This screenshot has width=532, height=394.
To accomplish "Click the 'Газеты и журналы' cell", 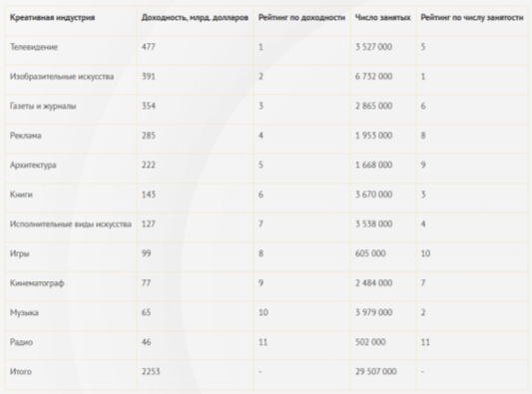I will pyautogui.click(x=43, y=106).
